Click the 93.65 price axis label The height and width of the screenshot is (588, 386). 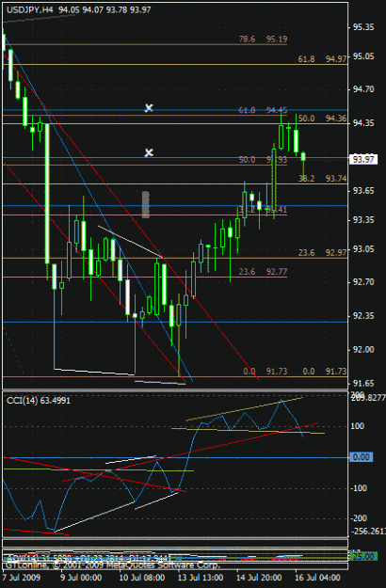[x=363, y=191]
